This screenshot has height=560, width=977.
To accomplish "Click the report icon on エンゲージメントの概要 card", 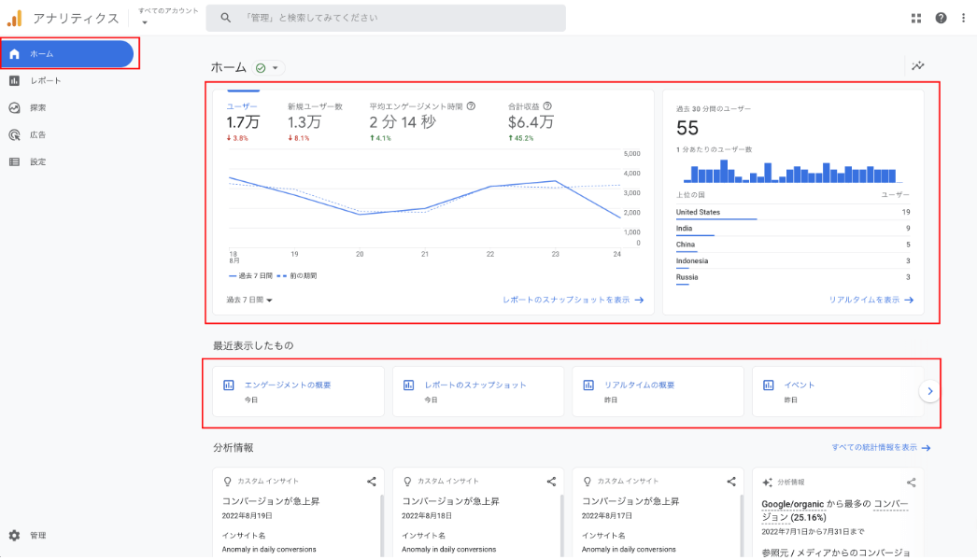I will [x=229, y=385].
